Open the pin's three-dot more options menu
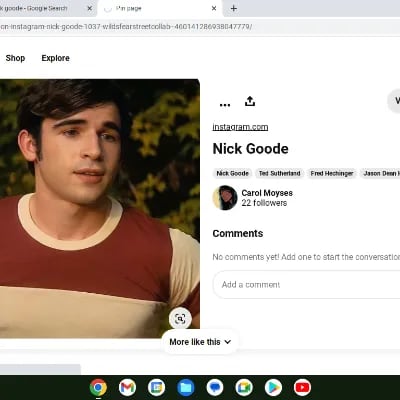The image size is (400, 400). (225, 105)
